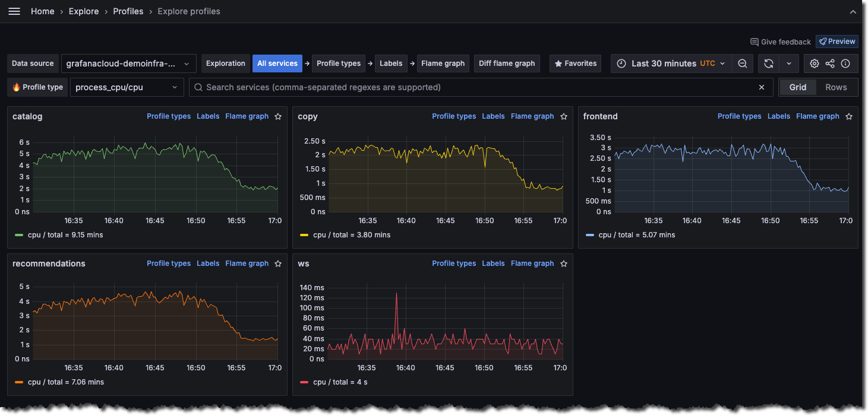Open the data source dropdown
Screen dimensions: 868x416
coord(128,63)
